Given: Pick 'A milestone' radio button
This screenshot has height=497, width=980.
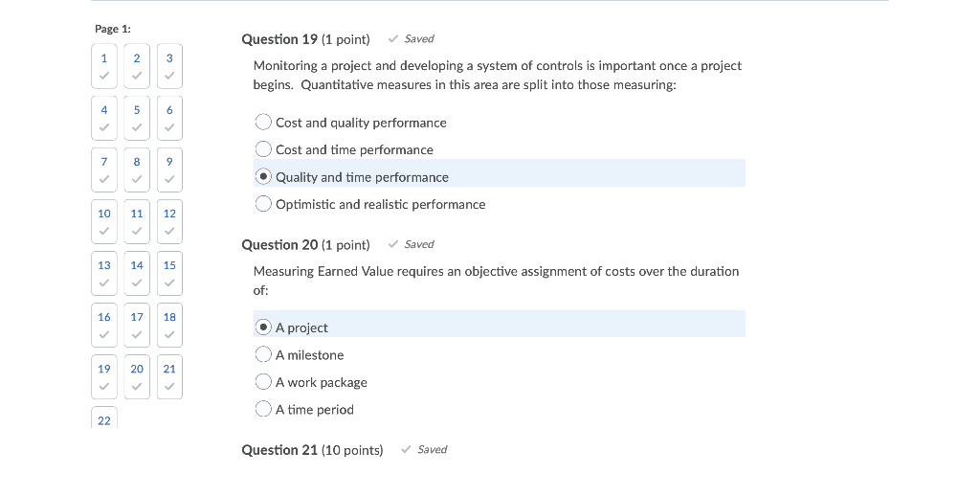Looking at the screenshot, I should click(x=263, y=354).
